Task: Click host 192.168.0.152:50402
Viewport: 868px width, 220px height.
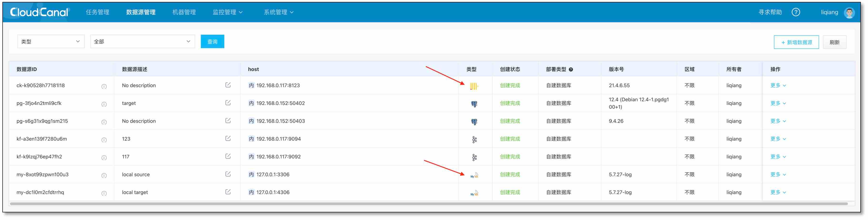Action: (280, 103)
